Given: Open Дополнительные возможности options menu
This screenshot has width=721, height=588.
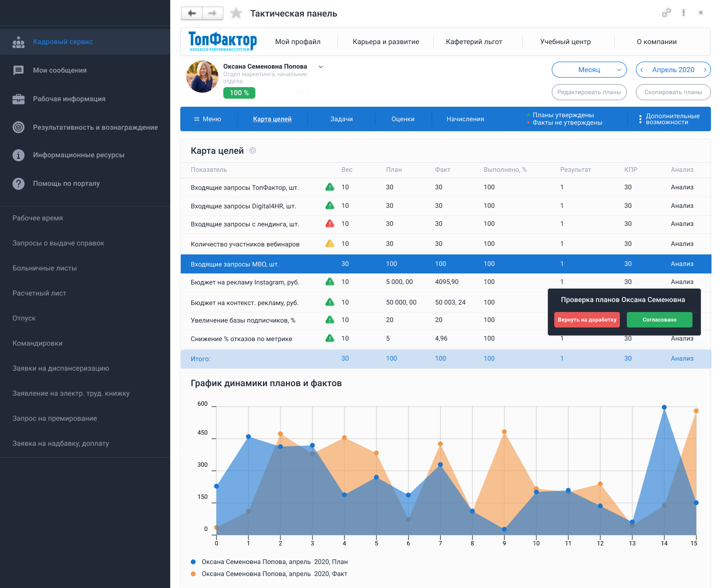Looking at the screenshot, I should tap(668, 119).
